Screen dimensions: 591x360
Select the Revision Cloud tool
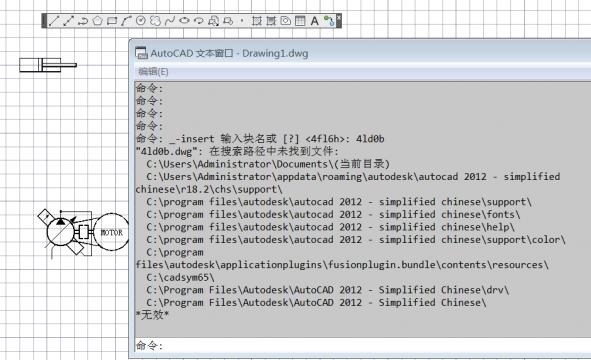[x=155, y=21]
